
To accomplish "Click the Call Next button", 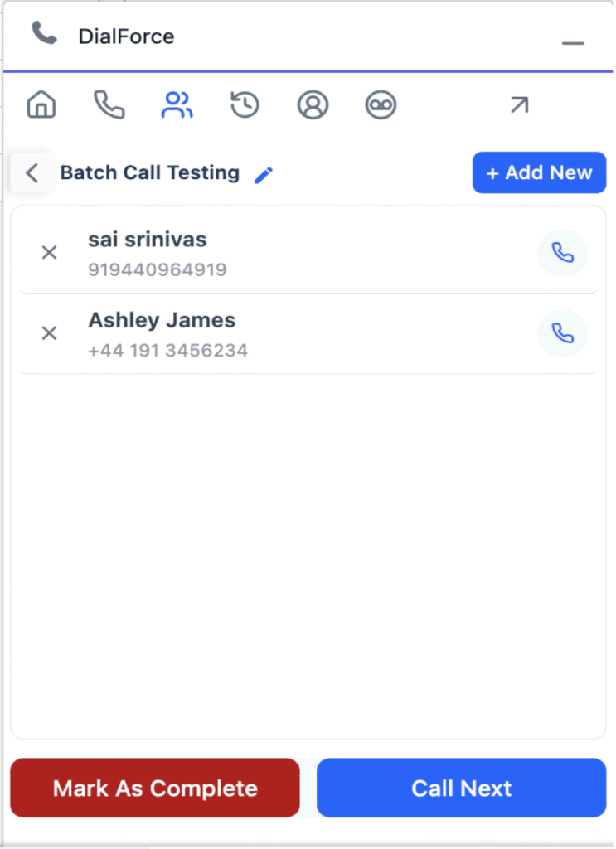I will (461, 788).
